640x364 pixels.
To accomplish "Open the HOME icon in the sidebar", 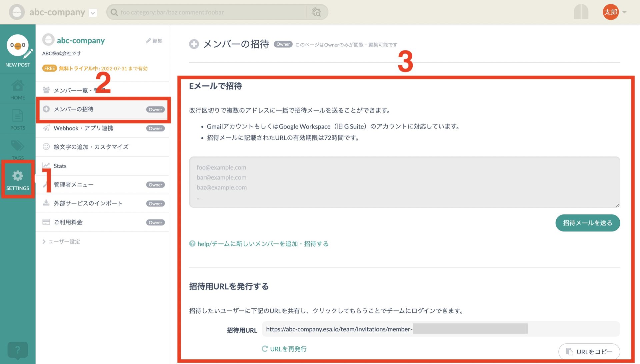I will click(x=17, y=87).
